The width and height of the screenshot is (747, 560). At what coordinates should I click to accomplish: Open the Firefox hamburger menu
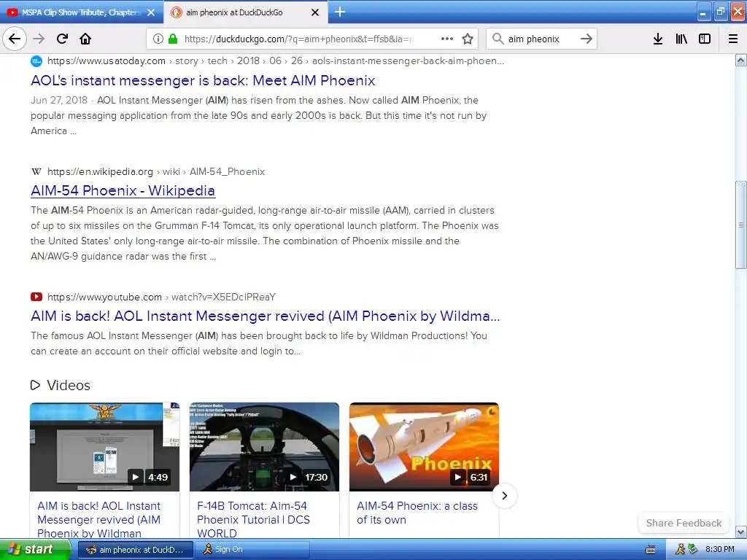coord(733,39)
